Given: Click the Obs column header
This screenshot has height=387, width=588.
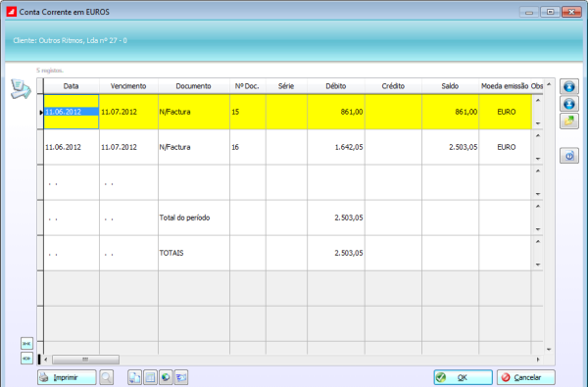Looking at the screenshot, I should click(x=537, y=86).
